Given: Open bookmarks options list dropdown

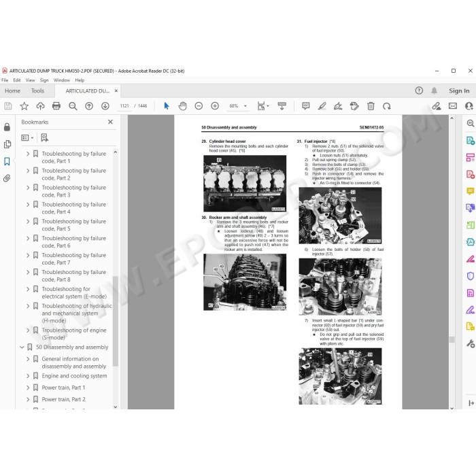Looking at the screenshot, I should [x=27, y=138].
